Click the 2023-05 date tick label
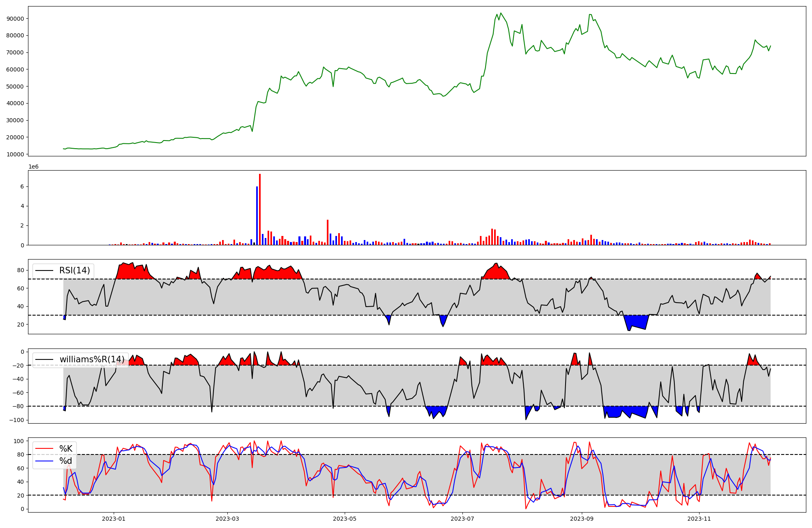The width and height of the screenshot is (812, 528). point(345,519)
